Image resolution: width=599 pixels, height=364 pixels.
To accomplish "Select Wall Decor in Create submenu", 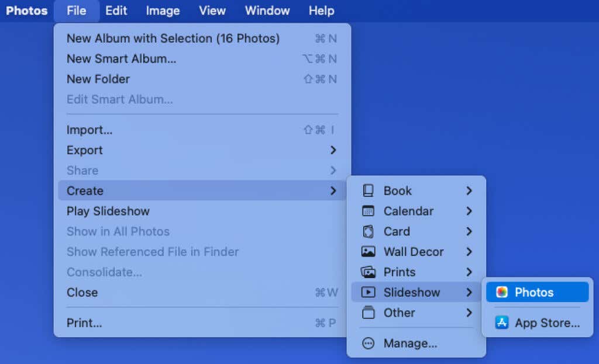I will (x=416, y=251).
